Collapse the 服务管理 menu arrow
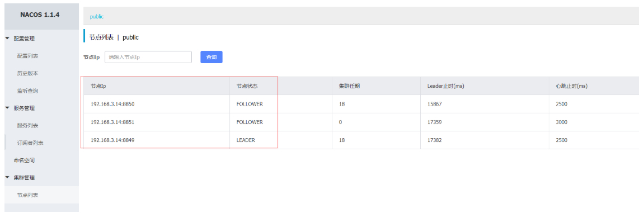This screenshot has width=644, height=218. pyautogui.click(x=7, y=108)
